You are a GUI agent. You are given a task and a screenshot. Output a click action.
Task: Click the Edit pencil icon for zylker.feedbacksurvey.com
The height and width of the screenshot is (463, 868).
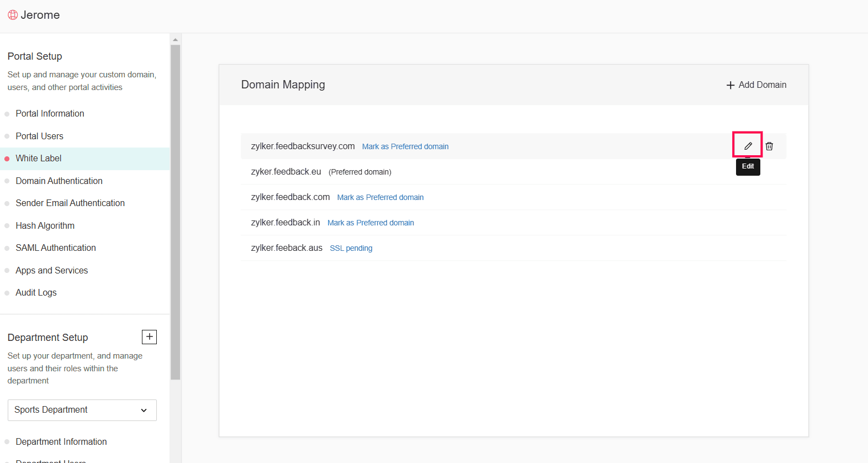click(x=748, y=146)
